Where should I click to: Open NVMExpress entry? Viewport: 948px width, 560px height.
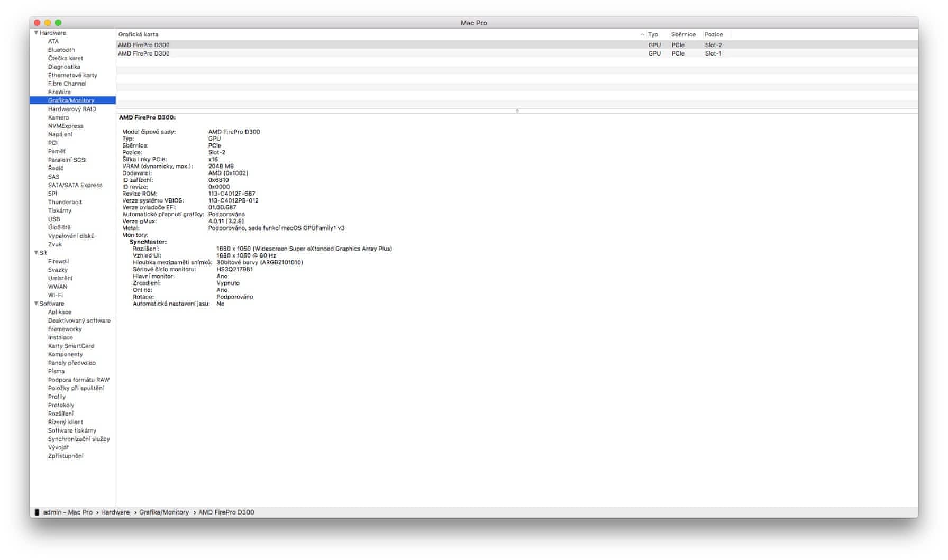pos(66,126)
